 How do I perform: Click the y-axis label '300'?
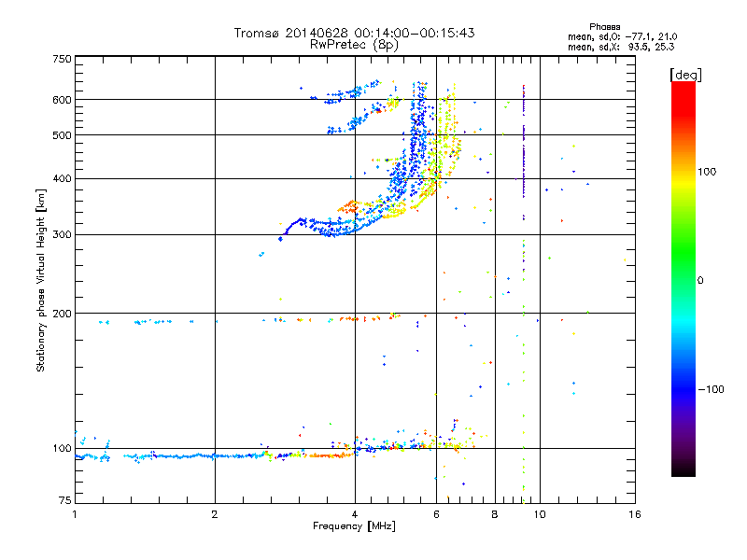click(x=62, y=234)
